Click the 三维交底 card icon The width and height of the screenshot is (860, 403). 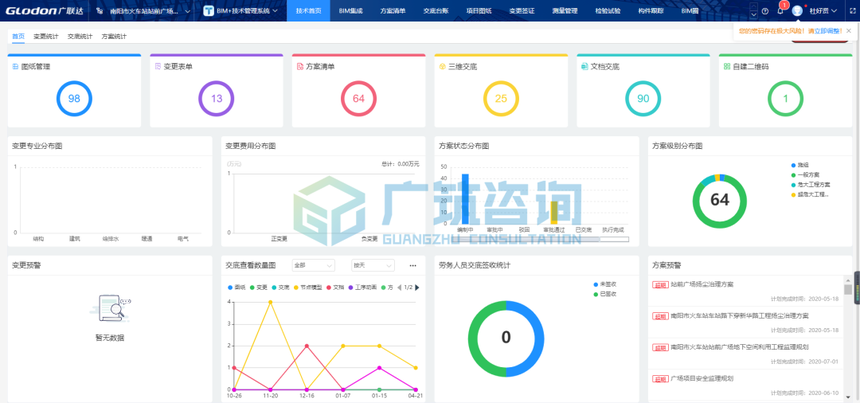tap(442, 66)
